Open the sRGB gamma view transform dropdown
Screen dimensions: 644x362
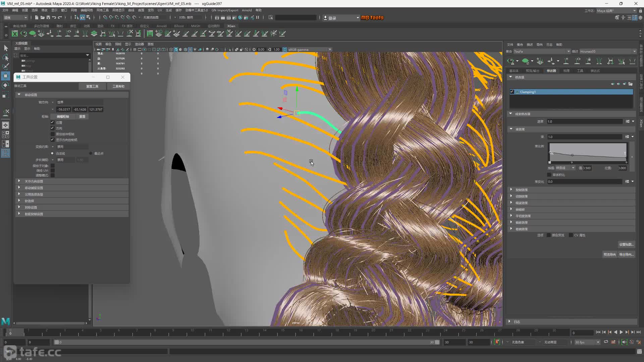[x=310, y=50]
